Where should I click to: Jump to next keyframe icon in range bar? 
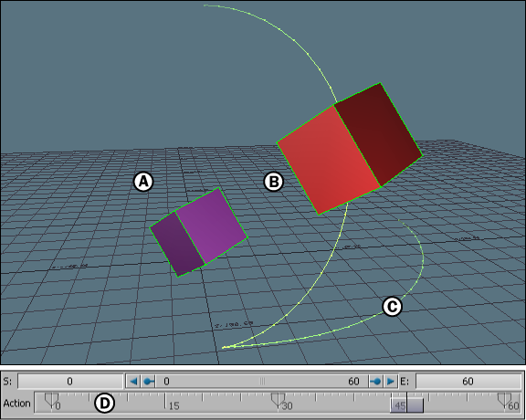pos(376,382)
